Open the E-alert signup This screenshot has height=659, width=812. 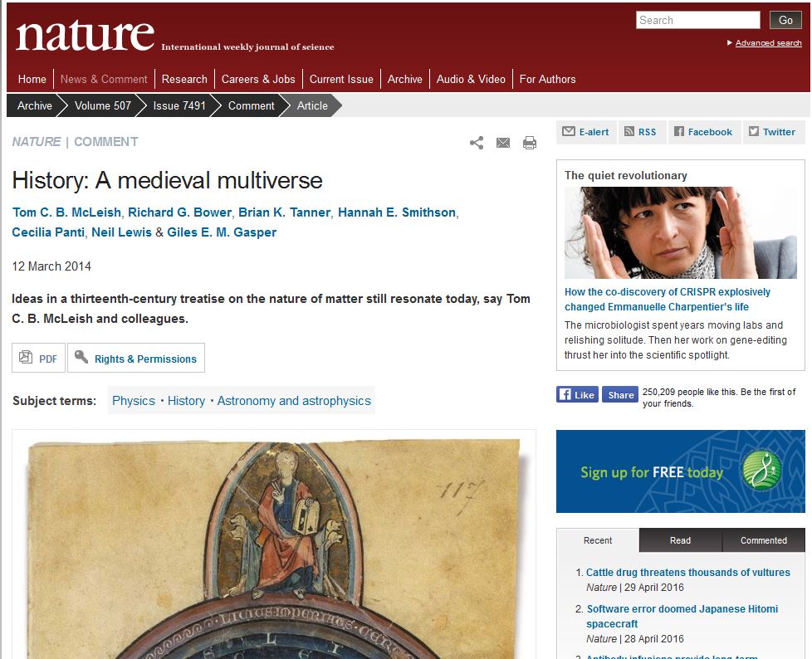coord(586,132)
